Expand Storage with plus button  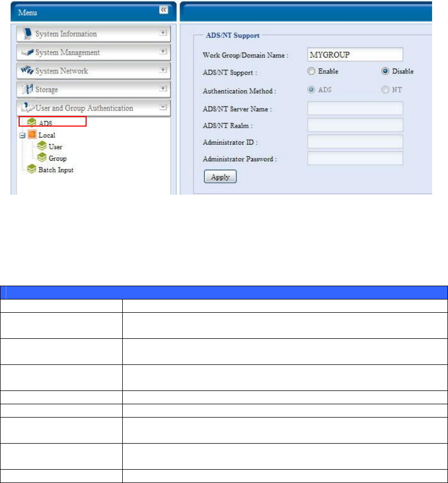[x=163, y=88]
